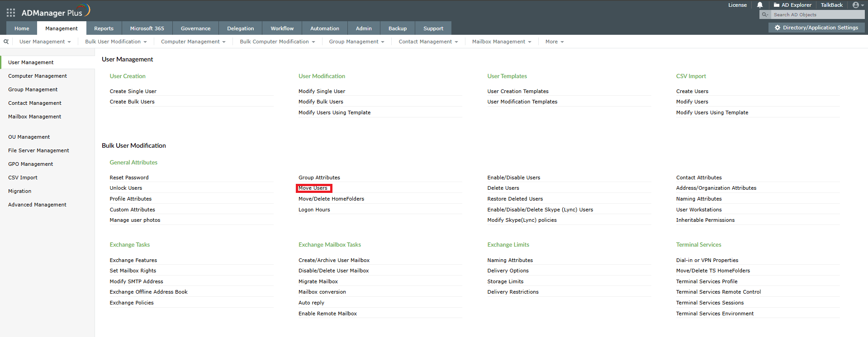Select the Microsoft 365 tab
868x337 pixels.
(147, 28)
